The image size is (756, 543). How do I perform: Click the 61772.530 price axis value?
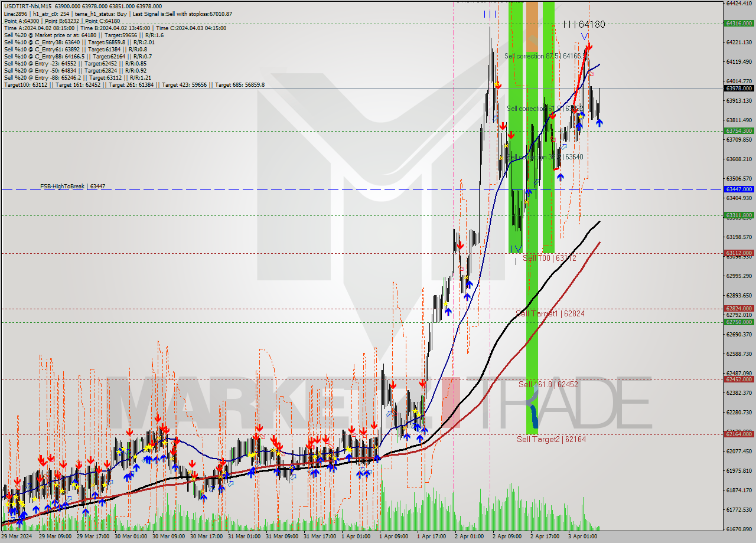point(738,509)
